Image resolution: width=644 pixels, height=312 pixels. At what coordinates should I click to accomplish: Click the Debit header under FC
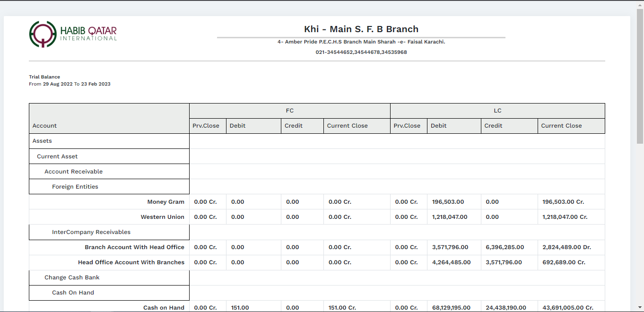click(237, 126)
